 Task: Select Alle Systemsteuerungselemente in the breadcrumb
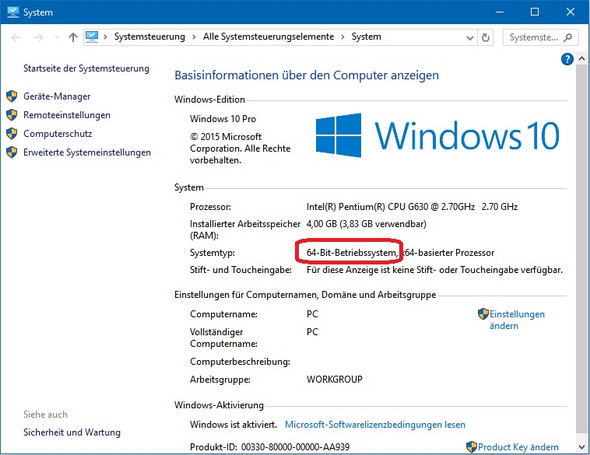(268, 37)
